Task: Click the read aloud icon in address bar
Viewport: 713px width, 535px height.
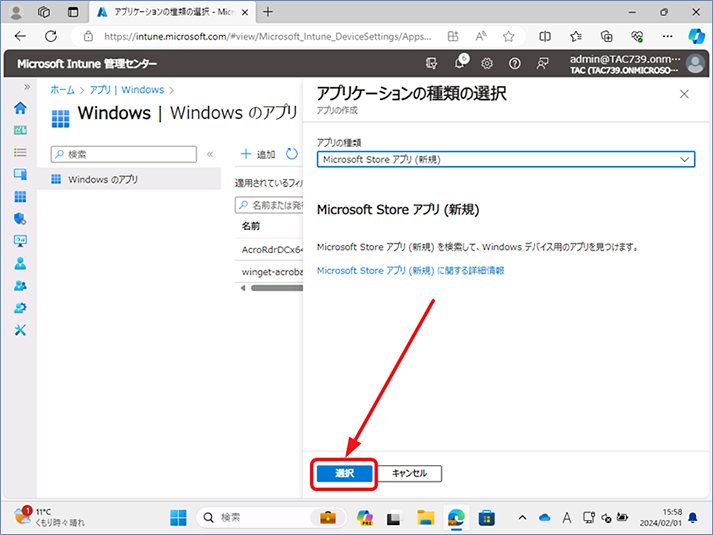Action: point(481,36)
